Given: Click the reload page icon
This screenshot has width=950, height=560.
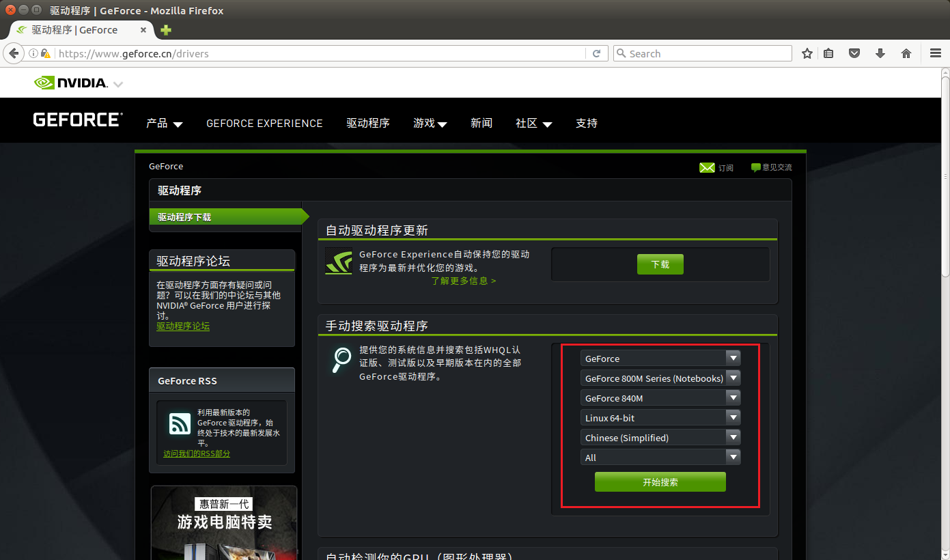Looking at the screenshot, I should click(x=596, y=53).
